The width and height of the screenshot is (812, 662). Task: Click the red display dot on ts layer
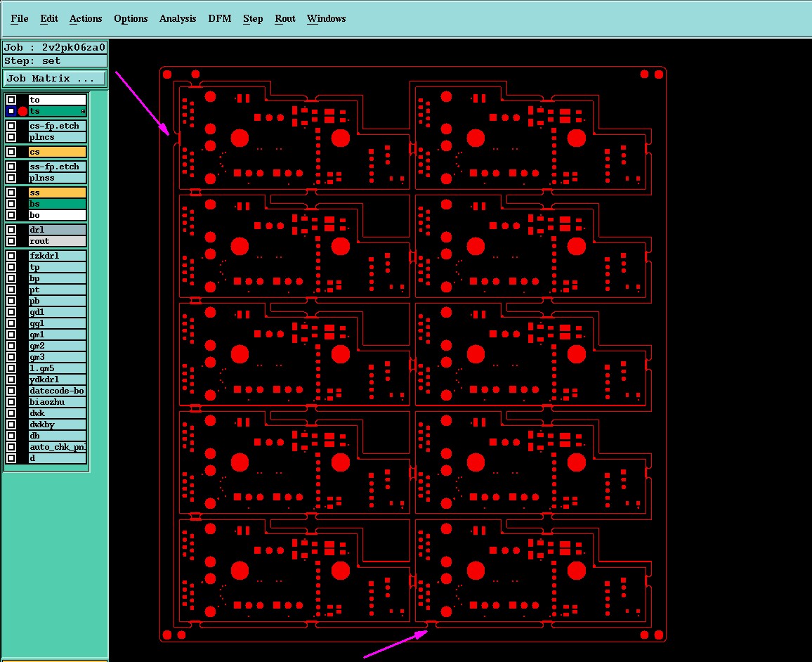pos(22,111)
